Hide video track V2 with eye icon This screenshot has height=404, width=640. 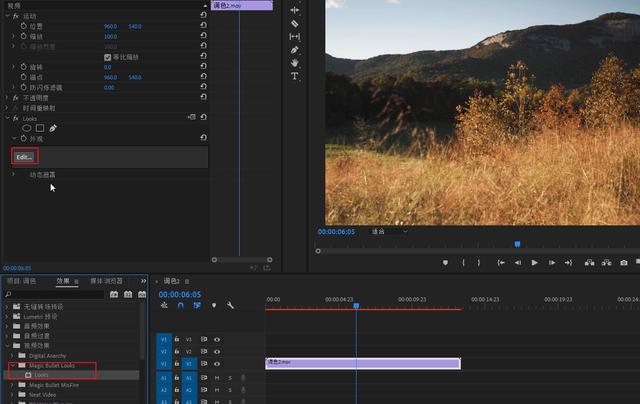(217, 352)
